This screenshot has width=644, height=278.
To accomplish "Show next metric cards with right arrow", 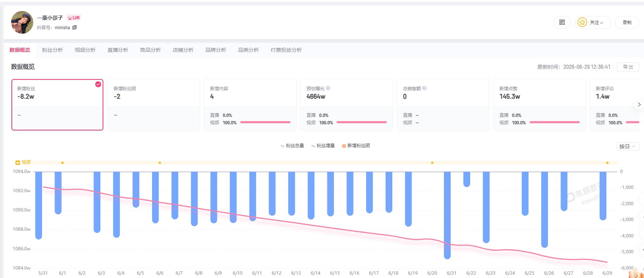I will tap(639, 105).
